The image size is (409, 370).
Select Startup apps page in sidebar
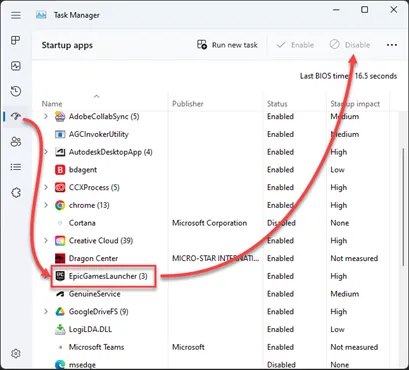tap(16, 116)
